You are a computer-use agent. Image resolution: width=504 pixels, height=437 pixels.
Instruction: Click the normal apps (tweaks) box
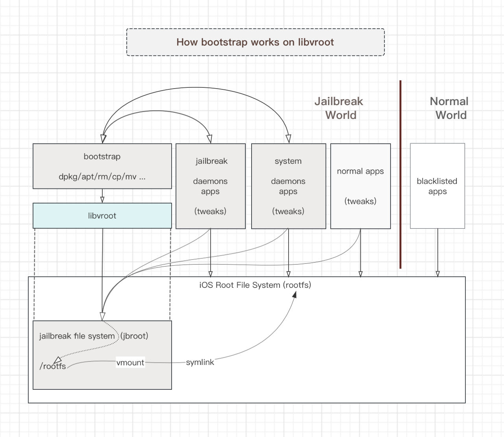361,186
